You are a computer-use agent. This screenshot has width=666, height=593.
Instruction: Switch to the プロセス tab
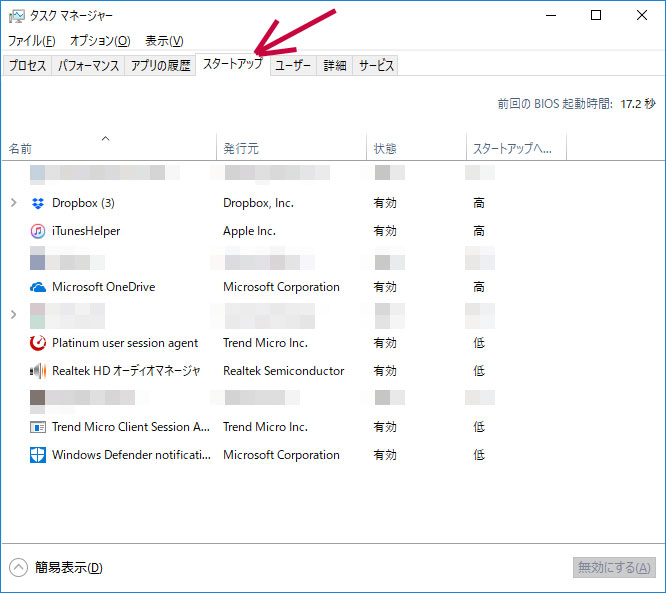pos(27,65)
